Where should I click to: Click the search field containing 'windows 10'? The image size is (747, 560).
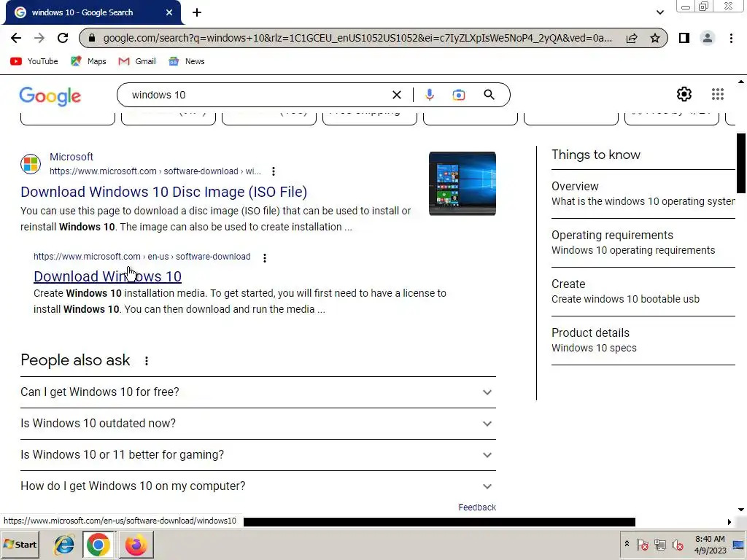coord(258,95)
